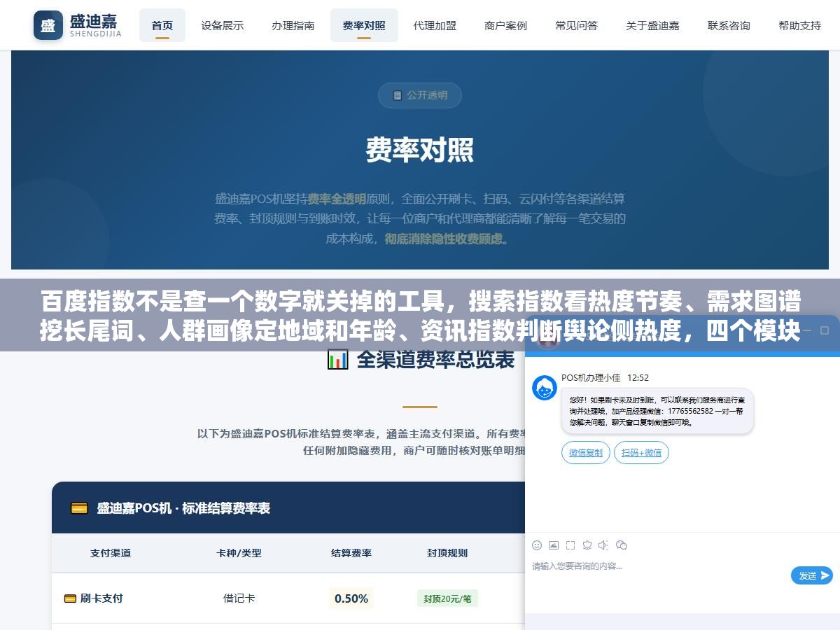Open the emoji picker in chat

537,545
